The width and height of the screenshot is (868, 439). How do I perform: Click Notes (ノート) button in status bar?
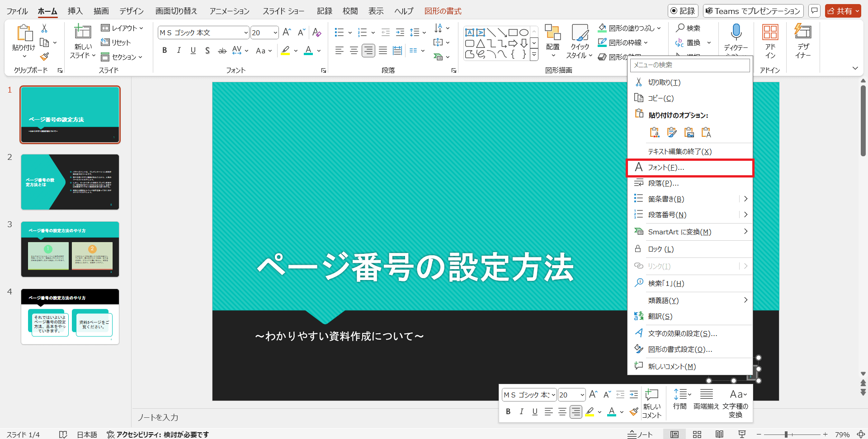point(640,434)
